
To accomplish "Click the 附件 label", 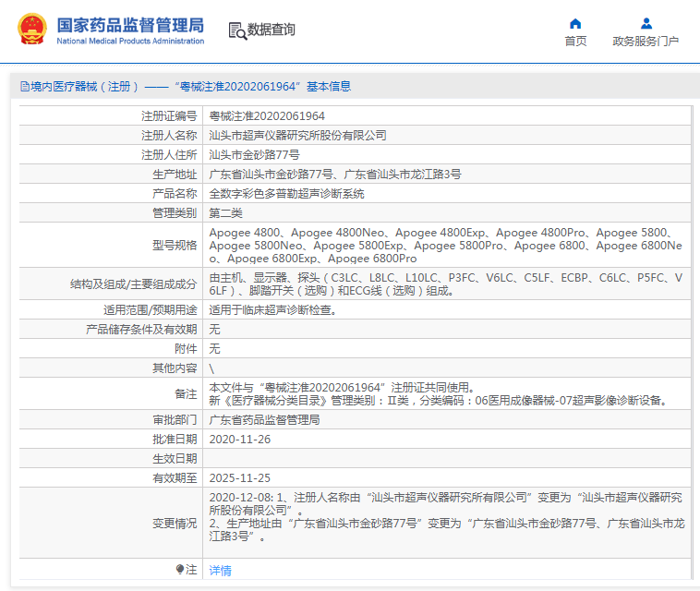I will [x=186, y=349].
